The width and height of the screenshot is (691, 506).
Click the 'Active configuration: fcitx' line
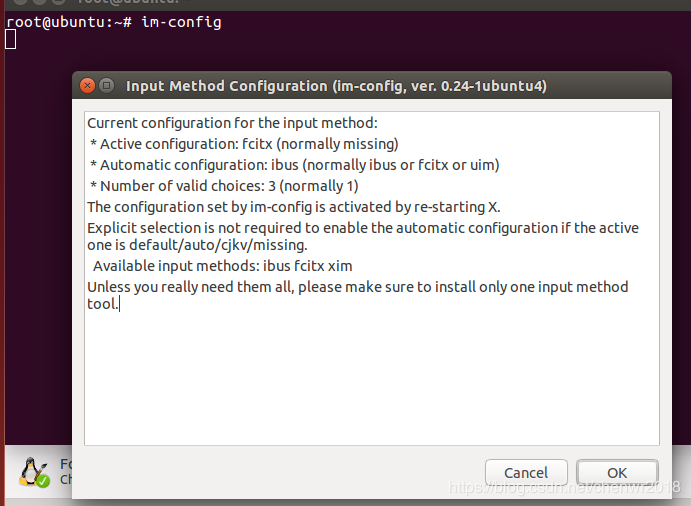click(244, 144)
